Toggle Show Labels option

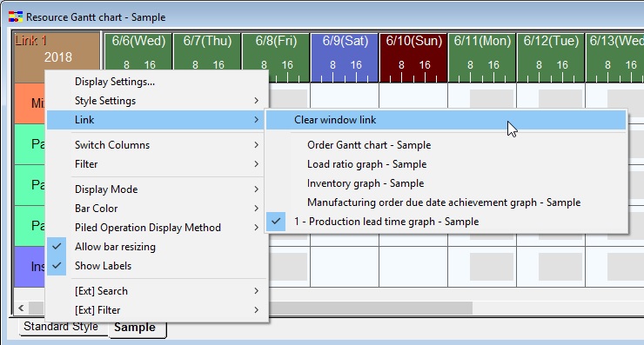pos(157,266)
